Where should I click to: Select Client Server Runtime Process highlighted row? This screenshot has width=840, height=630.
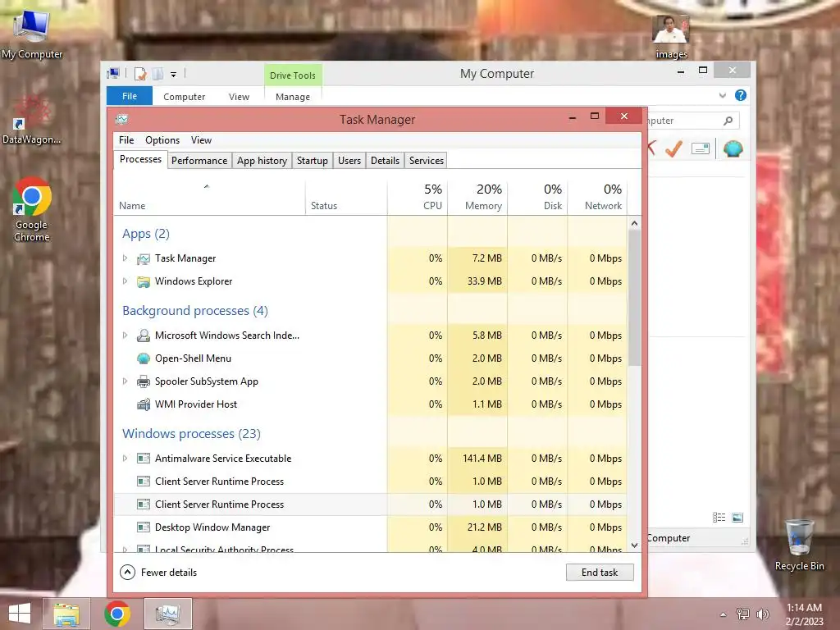point(370,504)
